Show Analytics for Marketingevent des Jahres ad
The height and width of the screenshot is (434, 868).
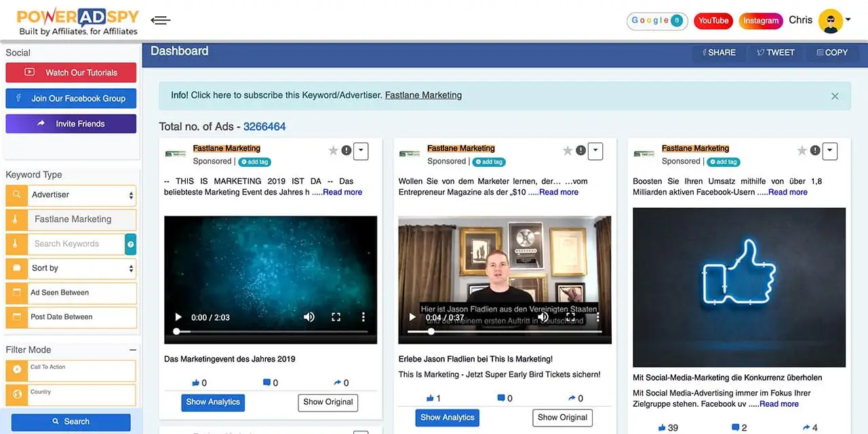click(213, 402)
